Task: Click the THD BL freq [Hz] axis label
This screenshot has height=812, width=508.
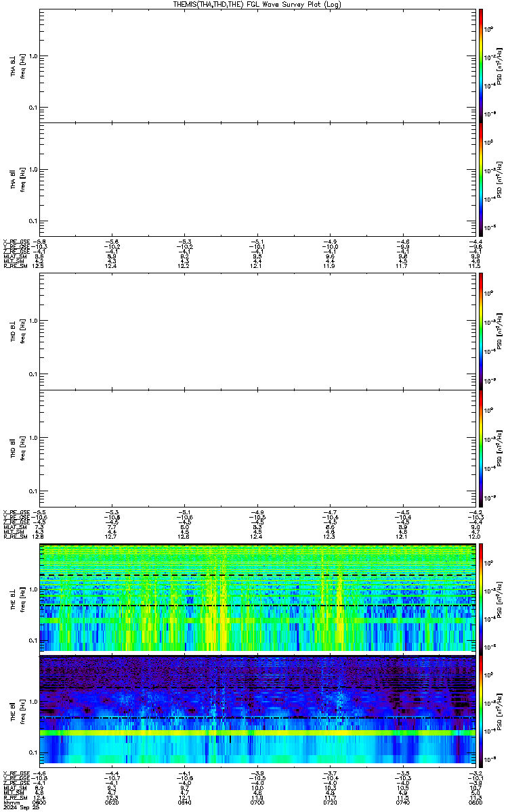Action: [x=22, y=331]
